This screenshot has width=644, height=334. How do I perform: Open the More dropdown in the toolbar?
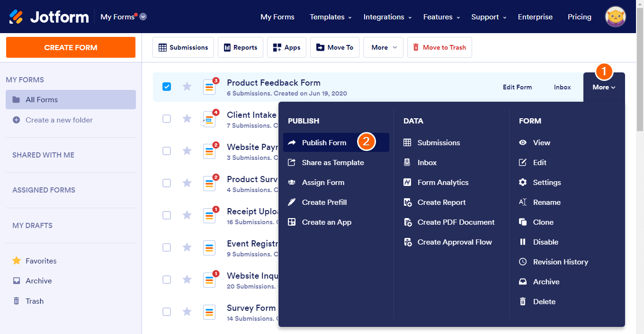pos(383,47)
